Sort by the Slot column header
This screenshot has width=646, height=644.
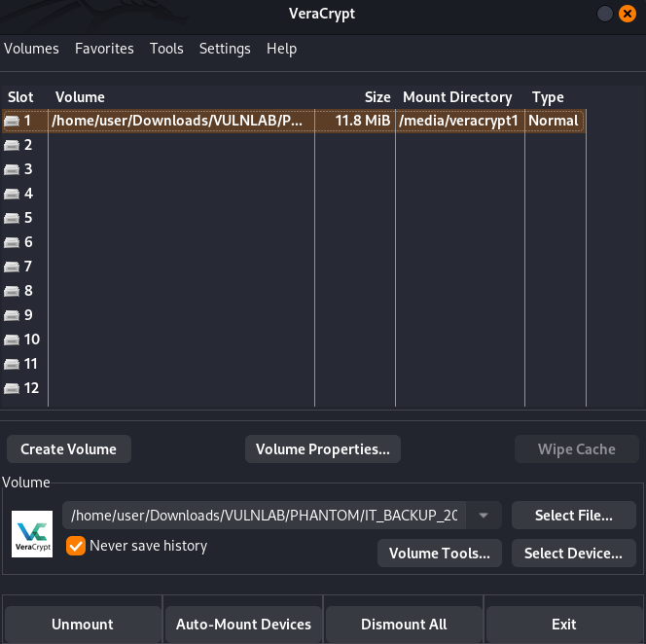(x=20, y=97)
